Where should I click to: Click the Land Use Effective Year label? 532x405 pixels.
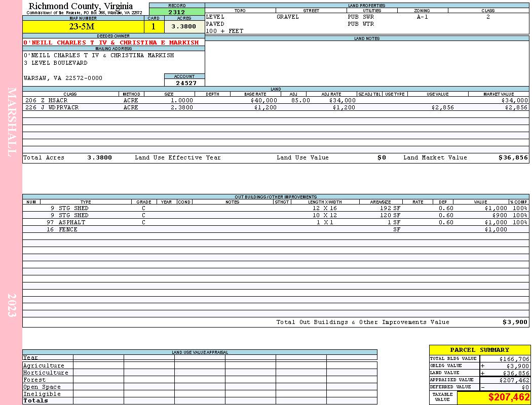[178, 157]
